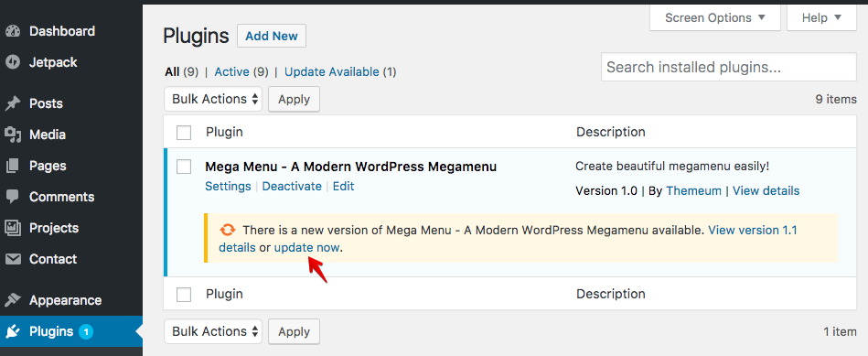Click the Add New plugin button
Viewport: 868px width, 356px height.
point(272,36)
